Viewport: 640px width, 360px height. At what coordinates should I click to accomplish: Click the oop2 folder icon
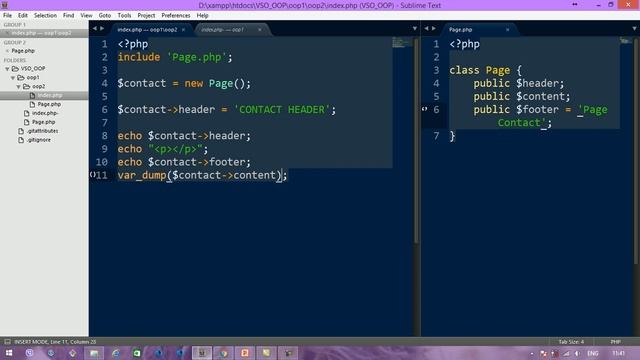click(x=27, y=87)
